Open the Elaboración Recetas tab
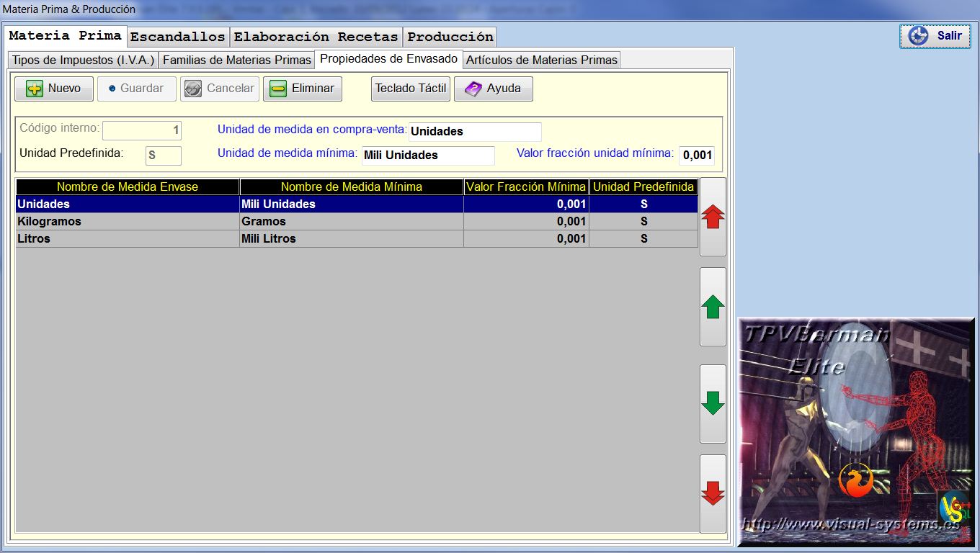 coord(316,37)
